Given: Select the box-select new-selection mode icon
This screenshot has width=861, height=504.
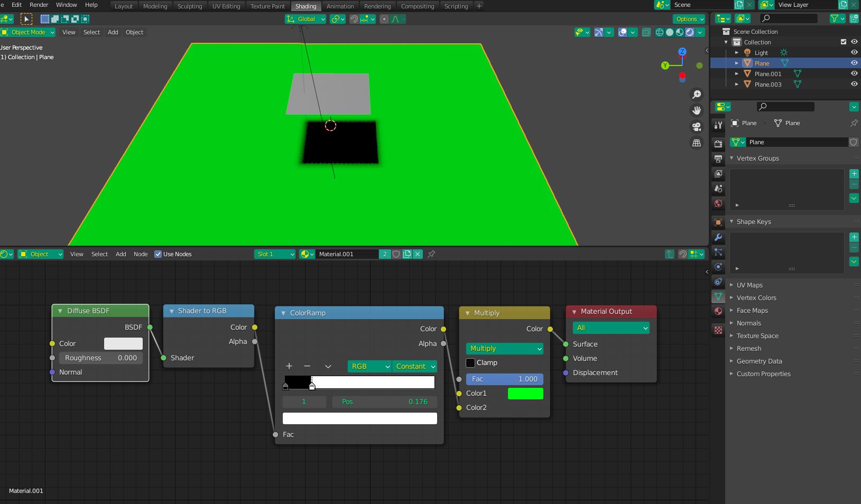Looking at the screenshot, I should coord(45,19).
